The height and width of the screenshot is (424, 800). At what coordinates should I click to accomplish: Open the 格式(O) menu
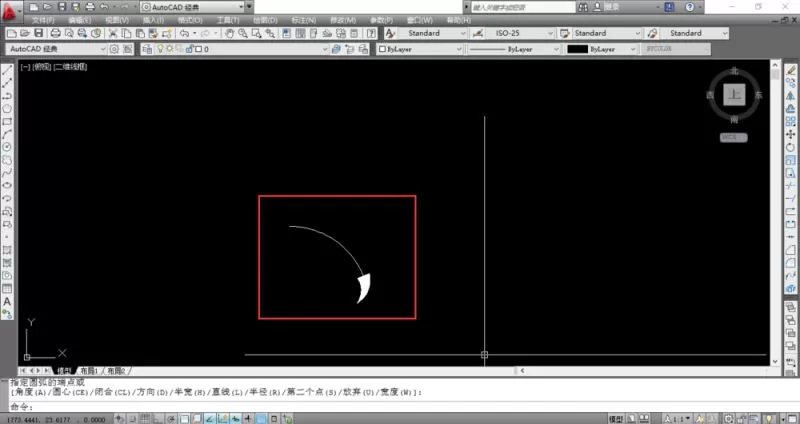[190, 20]
